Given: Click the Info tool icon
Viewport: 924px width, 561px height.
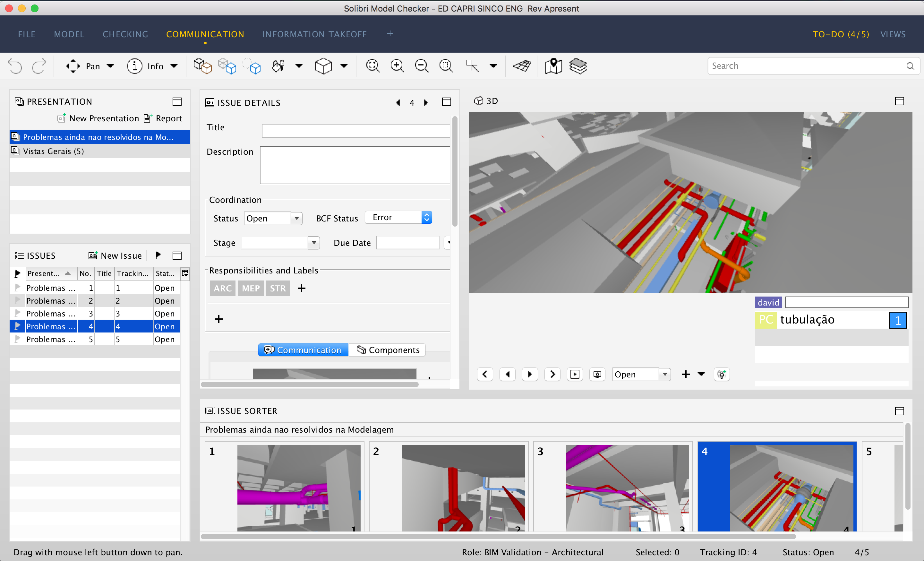Looking at the screenshot, I should pos(135,66).
